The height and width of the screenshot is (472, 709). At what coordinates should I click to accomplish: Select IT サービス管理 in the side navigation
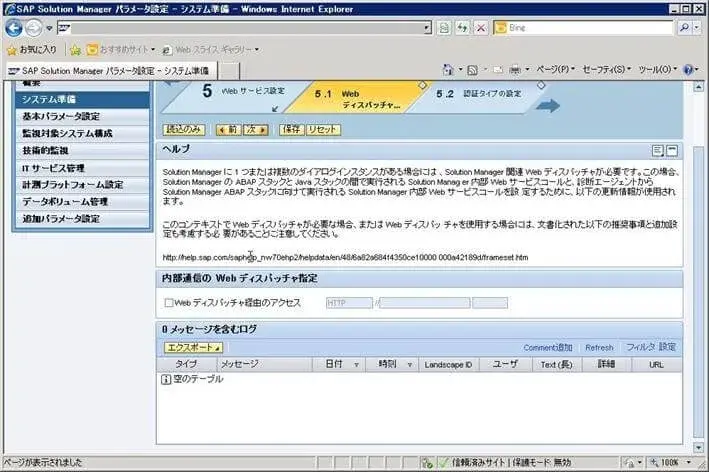(x=82, y=168)
